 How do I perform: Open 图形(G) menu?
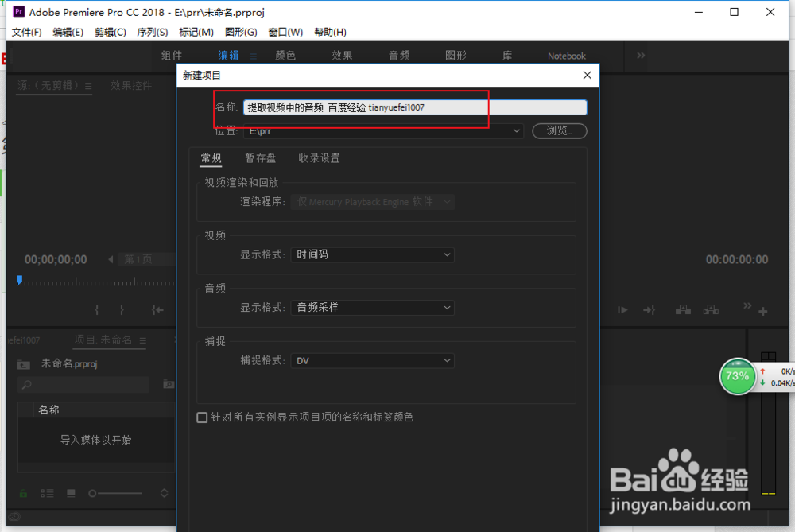point(241,32)
